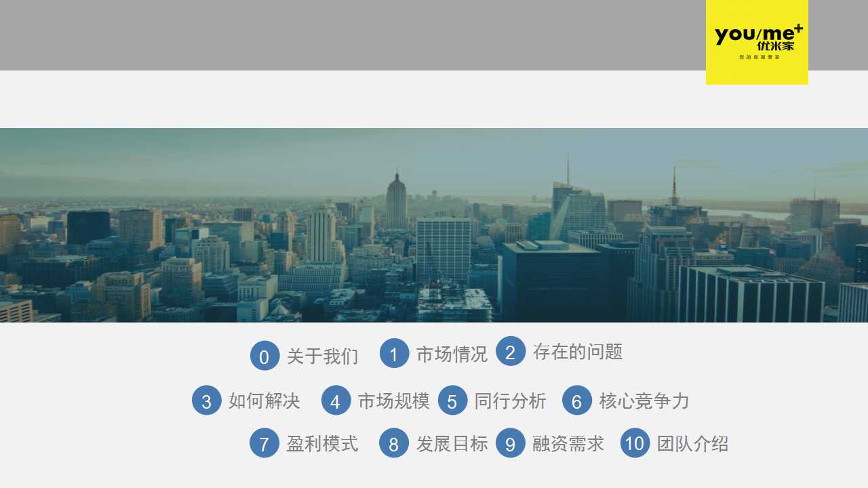Select the 存在的问题 text label
This screenshot has height=488, width=868.
pyautogui.click(x=577, y=352)
